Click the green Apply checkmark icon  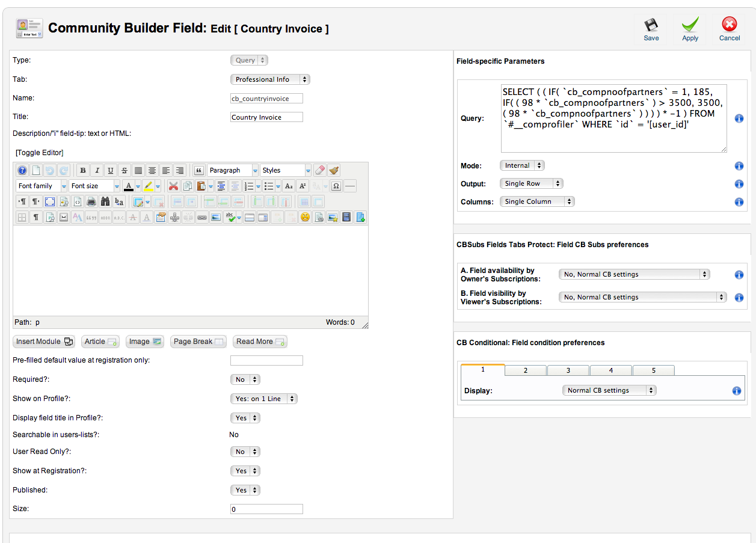(690, 25)
